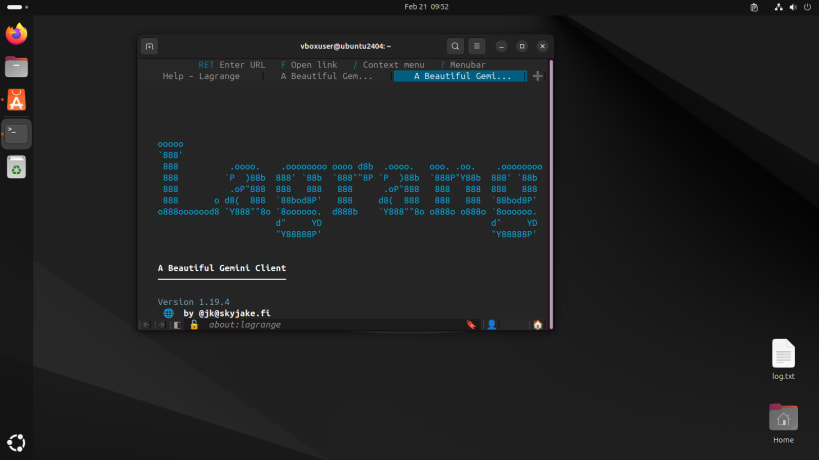Screen dimensions: 819x460
Task: Open the clock showing Feb 21 09:52
Action: click(426, 7)
